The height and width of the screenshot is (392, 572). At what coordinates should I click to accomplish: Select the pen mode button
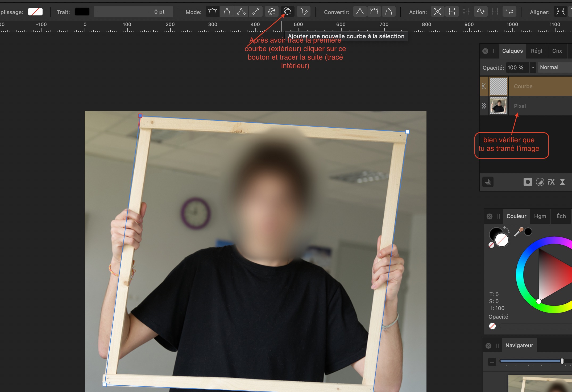(212, 12)
